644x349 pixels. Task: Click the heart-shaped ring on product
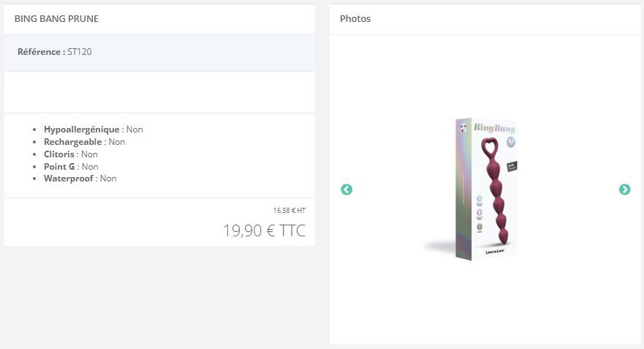tap(490, 147)
